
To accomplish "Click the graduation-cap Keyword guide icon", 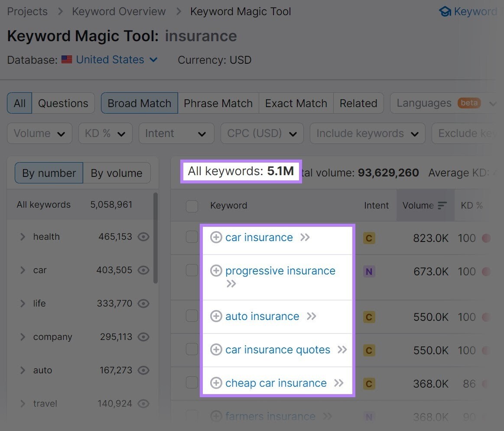I will [445, 11].
